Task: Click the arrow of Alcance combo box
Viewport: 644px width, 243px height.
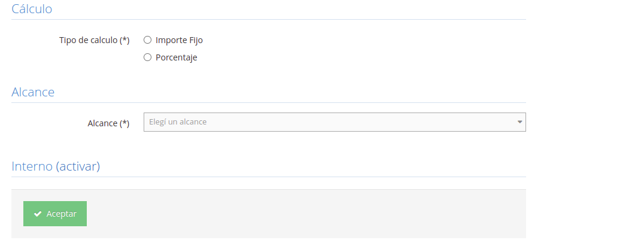Action: pyautogui.click(x=520, y=122)
